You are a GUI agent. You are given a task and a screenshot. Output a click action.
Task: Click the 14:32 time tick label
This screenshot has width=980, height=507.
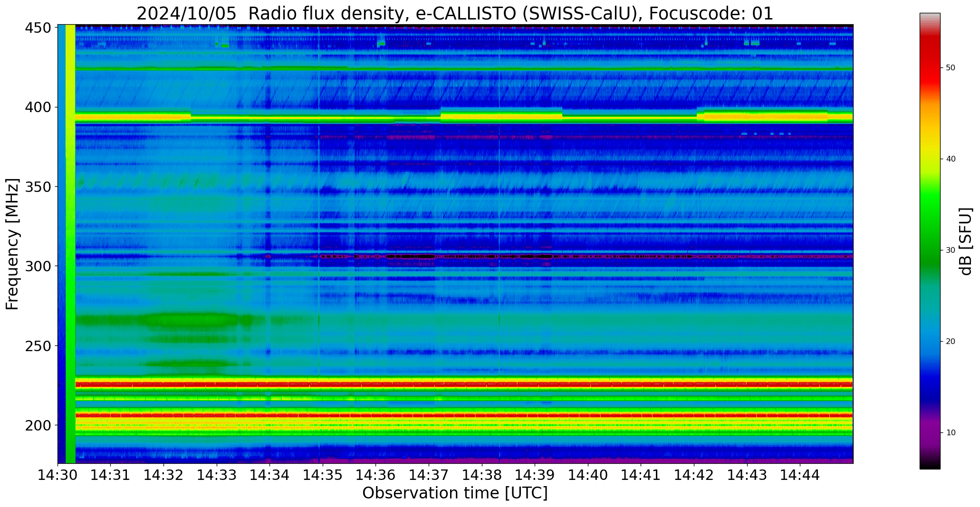164,474
